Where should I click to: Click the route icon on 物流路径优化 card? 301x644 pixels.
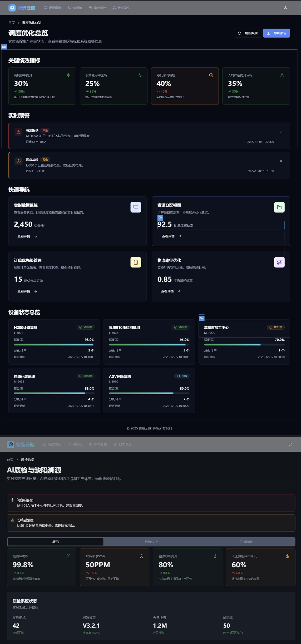pyautogui.click(x=279, y=262)
